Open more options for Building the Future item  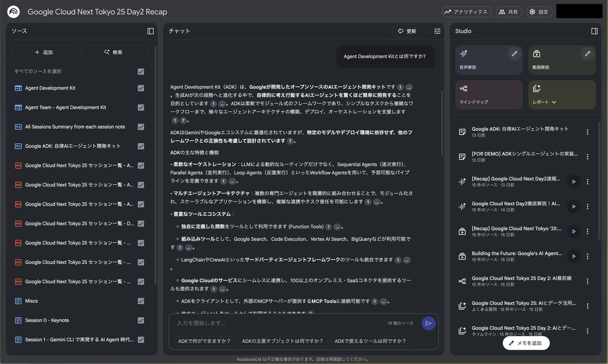[587, 256]
